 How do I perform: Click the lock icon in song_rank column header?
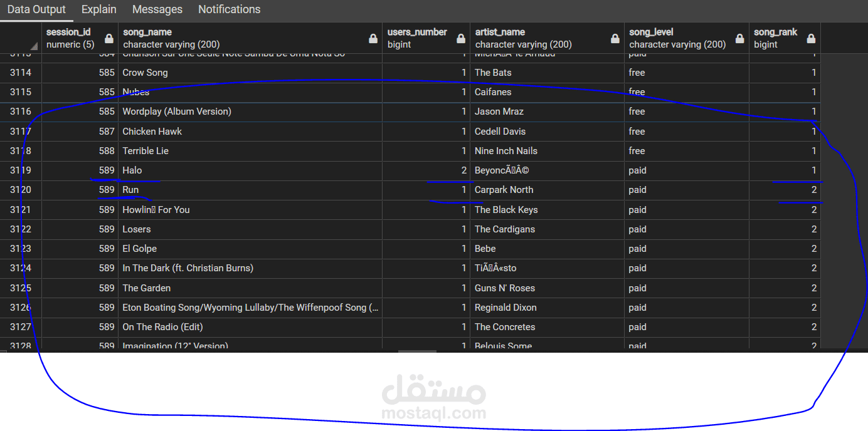coord(811,39)
